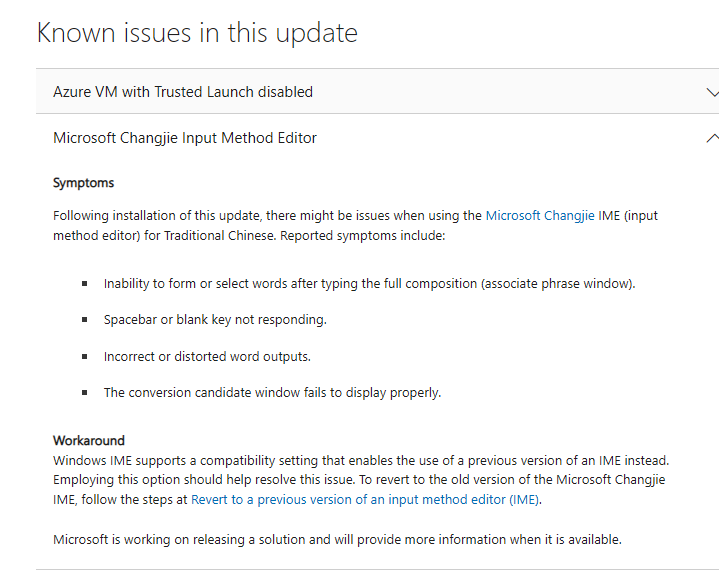
Task: Open the 'Azure VM with Trusted Launch disabled' header
Action: [x=377, y=91]
